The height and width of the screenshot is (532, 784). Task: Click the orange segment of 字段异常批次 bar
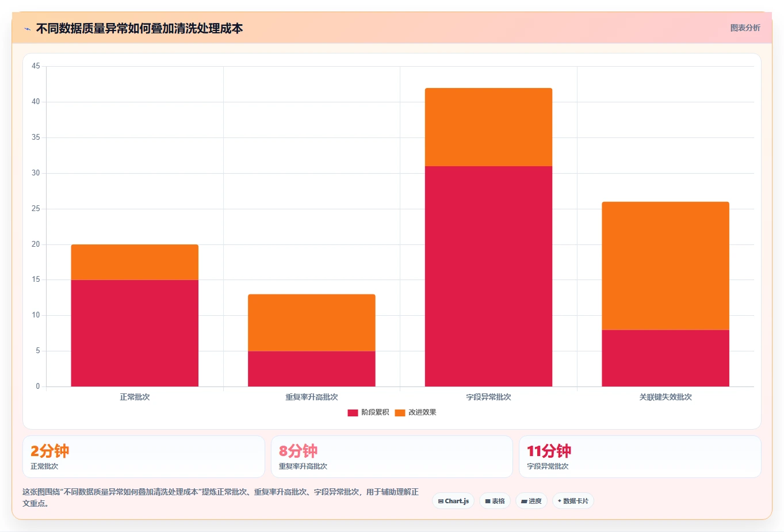488,127
